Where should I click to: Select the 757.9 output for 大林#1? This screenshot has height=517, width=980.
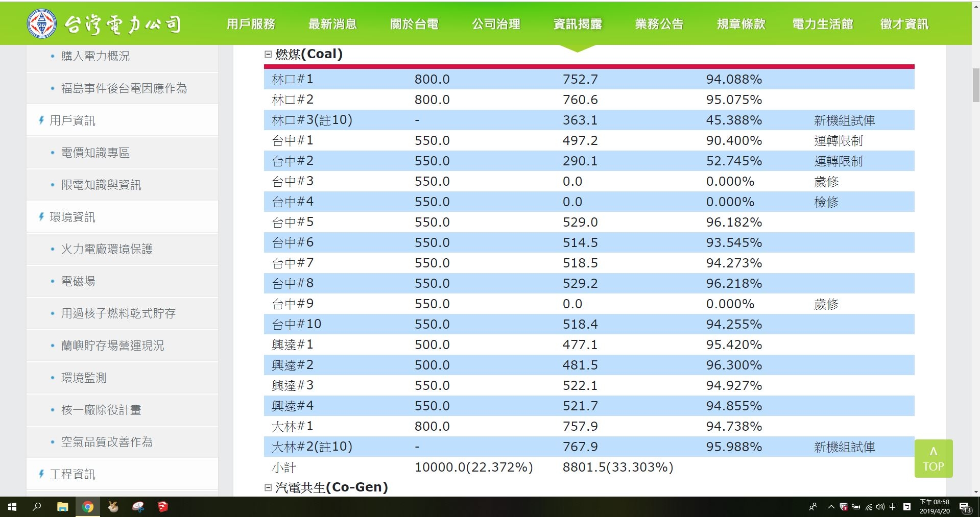coord(580,426)
